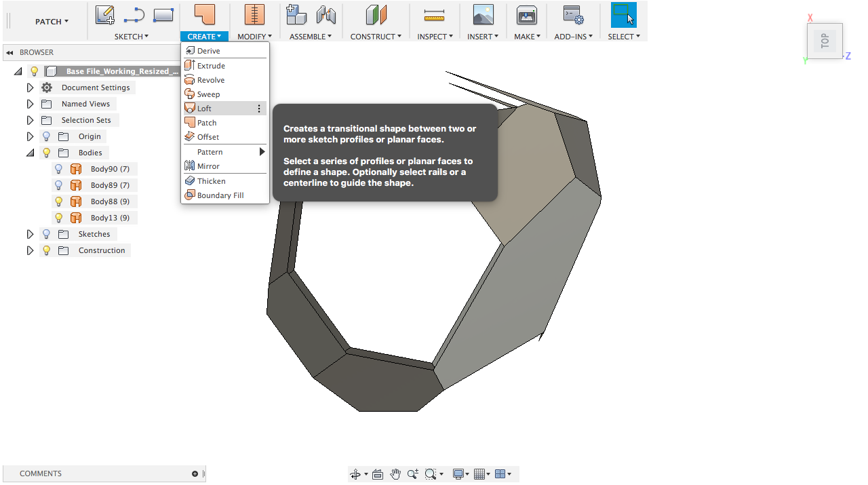
Task: Open the Pattern submenu
Action: (225, 152)
